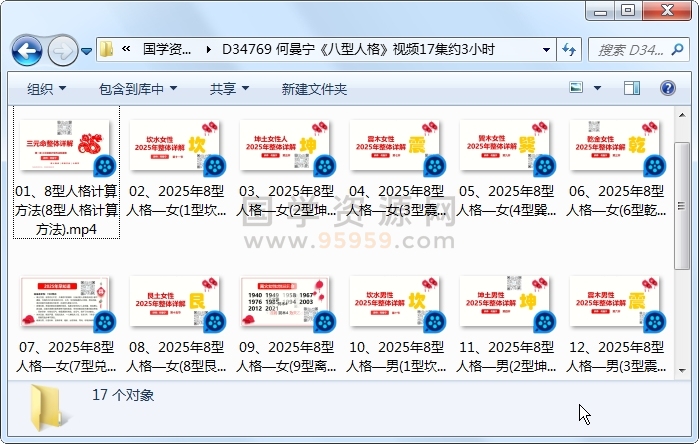The height and width of the screenshot is (444, 699).
Task: Click filename 02、2025年8型人格—女(1型坎...
Action: (x=176, y=200)
